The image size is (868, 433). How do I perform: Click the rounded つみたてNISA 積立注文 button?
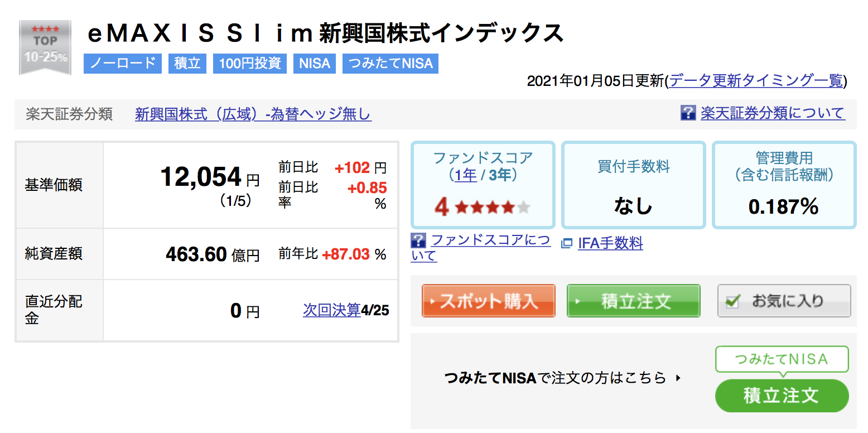coord(782,396)
